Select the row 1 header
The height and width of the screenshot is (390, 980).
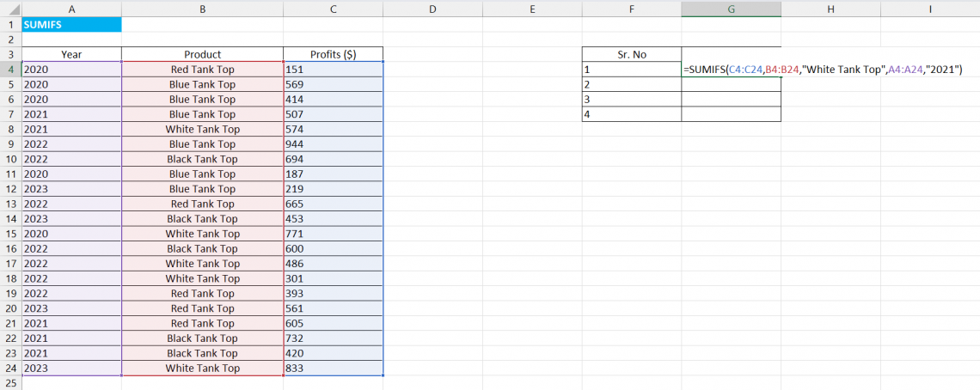click(10, 25)
